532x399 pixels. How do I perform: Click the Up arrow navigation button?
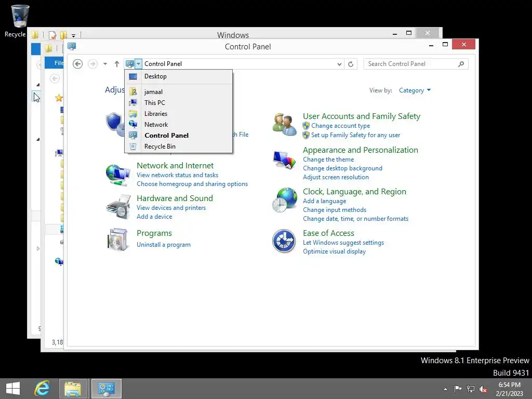click(117, 64)
